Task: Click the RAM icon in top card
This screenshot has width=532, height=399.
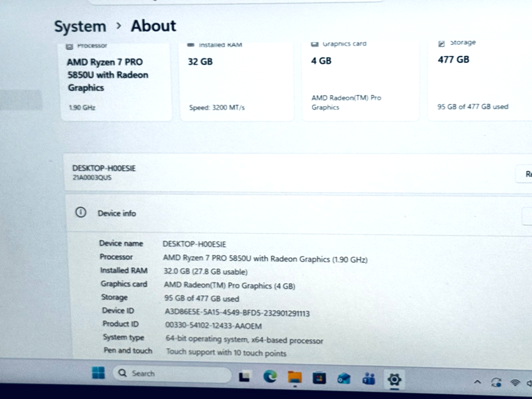Action: pos(191,45)
